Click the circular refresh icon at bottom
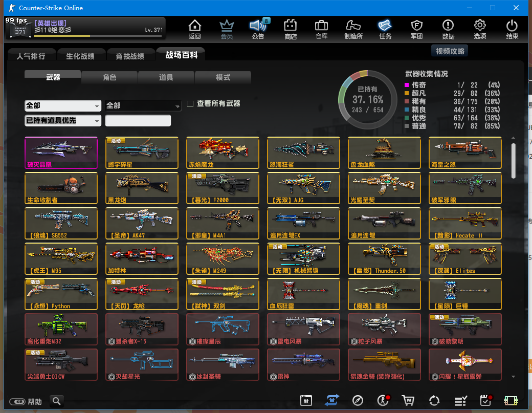 point(434,401)
